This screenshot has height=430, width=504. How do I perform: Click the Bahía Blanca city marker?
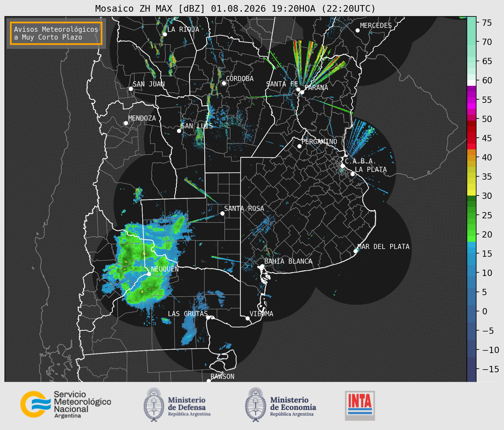262,266
